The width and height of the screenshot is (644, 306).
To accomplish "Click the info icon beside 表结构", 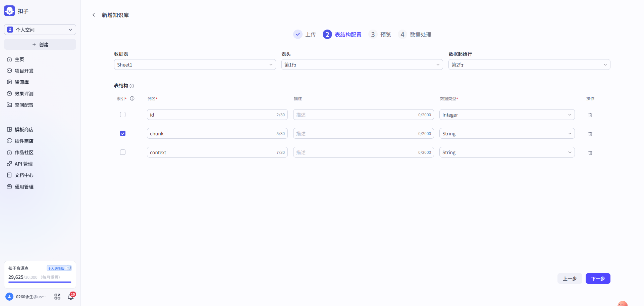I will [132, 86].
